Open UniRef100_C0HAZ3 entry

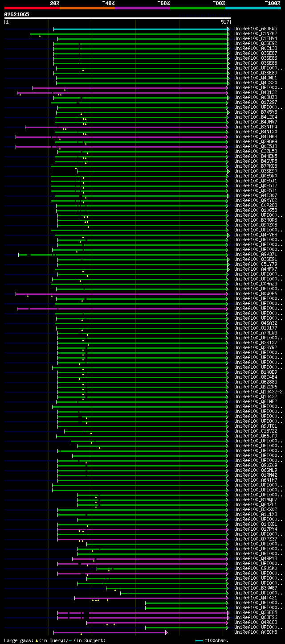coord(256,284)
